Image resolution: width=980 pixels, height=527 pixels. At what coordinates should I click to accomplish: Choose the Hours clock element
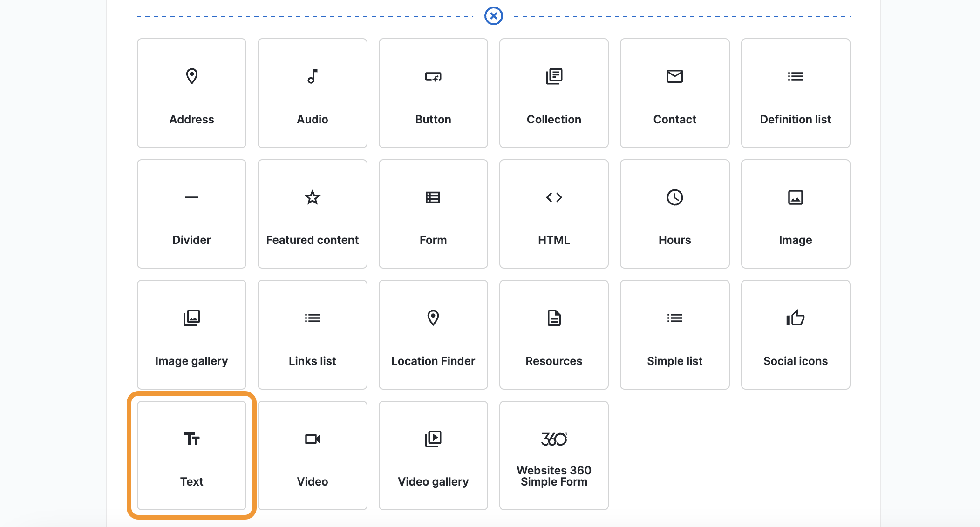coord(674,214)
